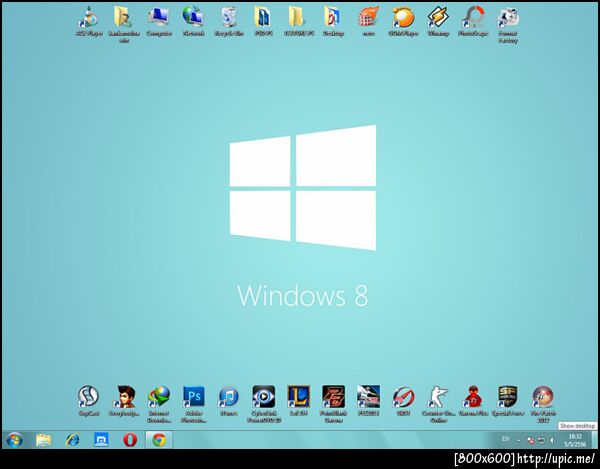The image size is (600, 469).
Task: Open Opera browser from the taskbar
Action: [x=130, y=440]
